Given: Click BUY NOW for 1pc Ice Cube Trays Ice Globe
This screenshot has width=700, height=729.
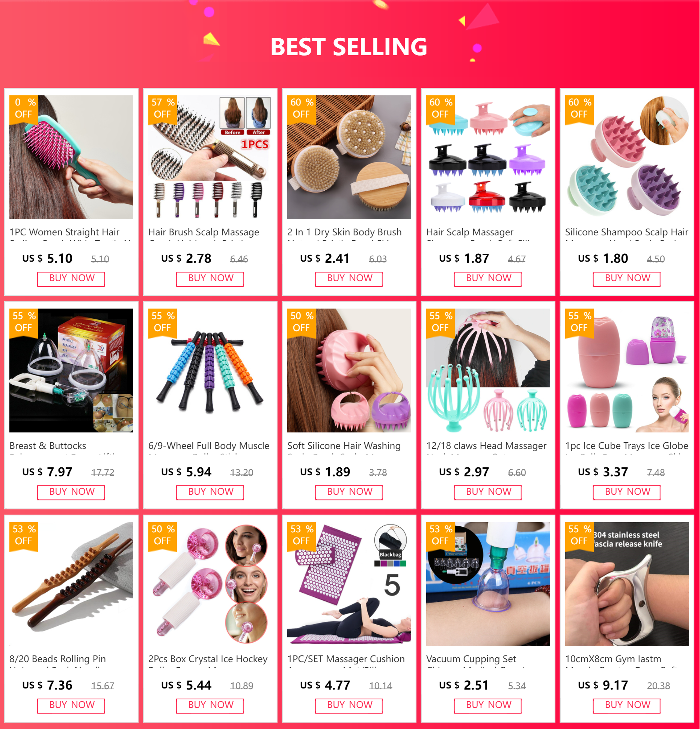Looking at the screenshot, I should click(x=627, y=492).
